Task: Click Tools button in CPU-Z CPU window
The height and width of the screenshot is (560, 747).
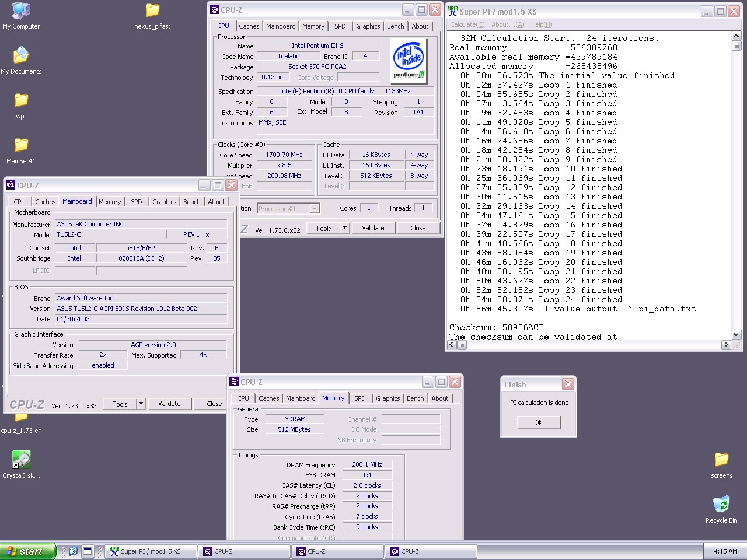Action: pos(324,228)
